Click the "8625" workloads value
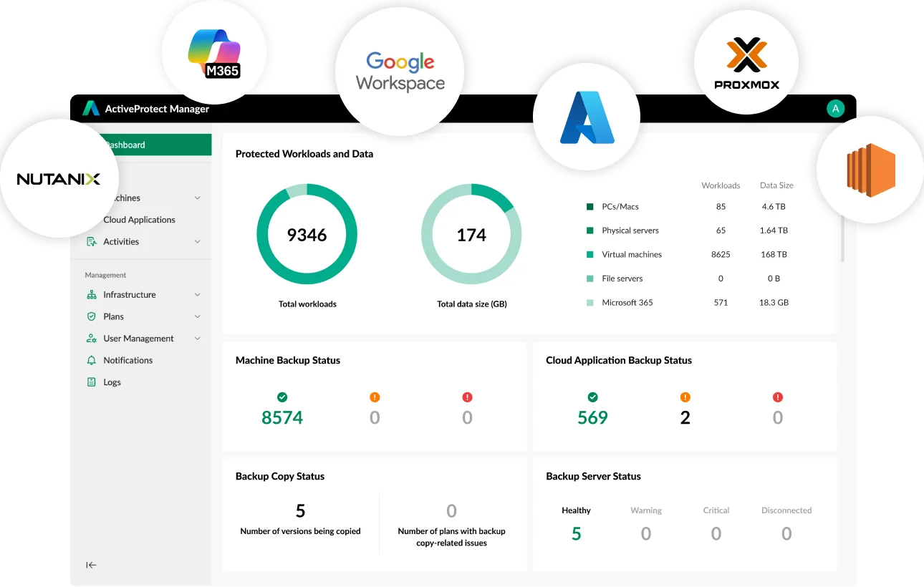Screen dimensions: 924x587 click(721, 255)
